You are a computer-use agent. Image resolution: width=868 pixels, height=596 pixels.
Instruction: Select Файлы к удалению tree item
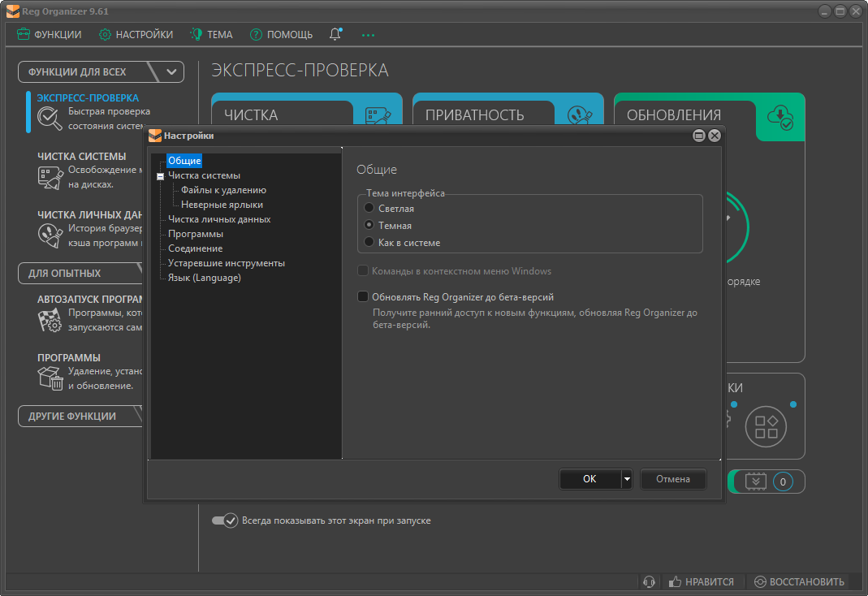pyautogui.click(x=223, y=190)
